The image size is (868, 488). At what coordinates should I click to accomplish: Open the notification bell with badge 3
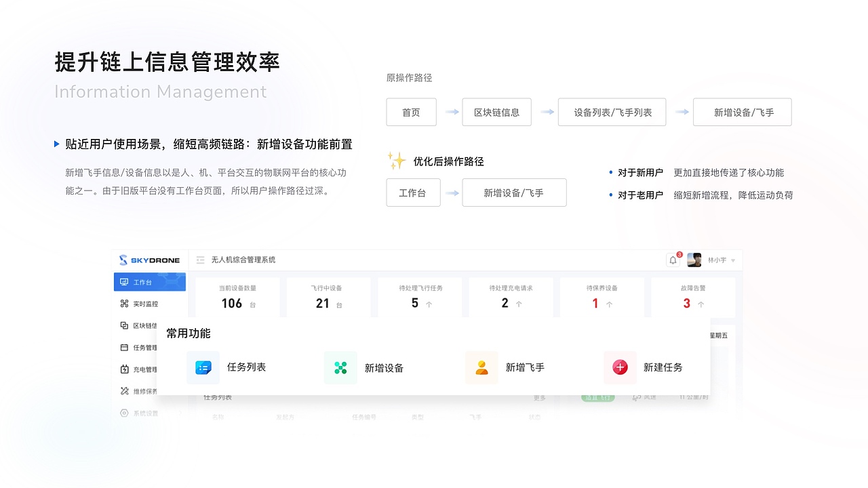[x=673, y=259]
